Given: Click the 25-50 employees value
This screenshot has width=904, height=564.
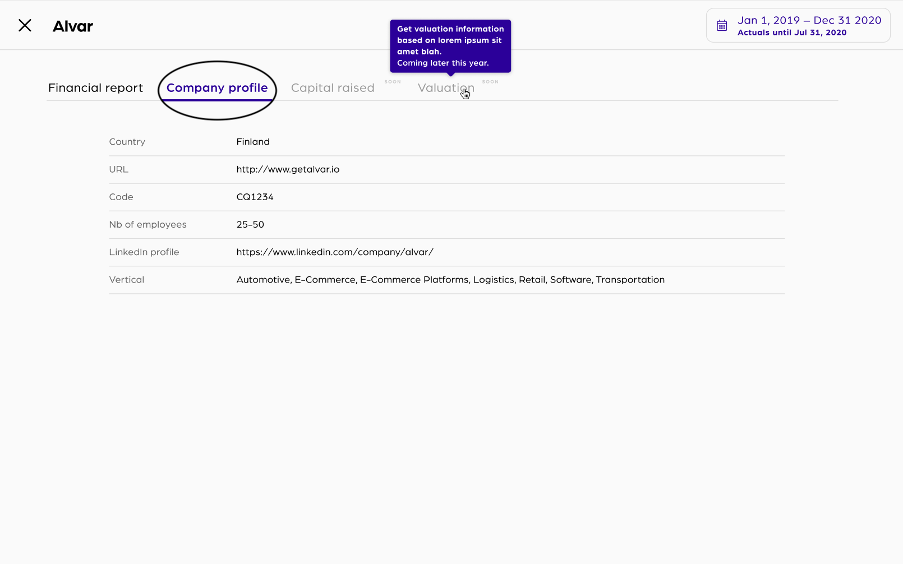Looking at the screenshot, I should click(x=250, y=224).
